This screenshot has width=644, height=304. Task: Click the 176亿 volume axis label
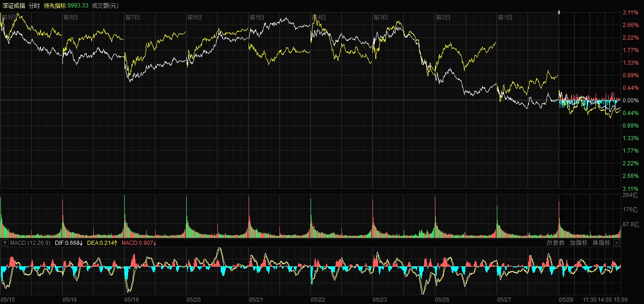point(630,209)
